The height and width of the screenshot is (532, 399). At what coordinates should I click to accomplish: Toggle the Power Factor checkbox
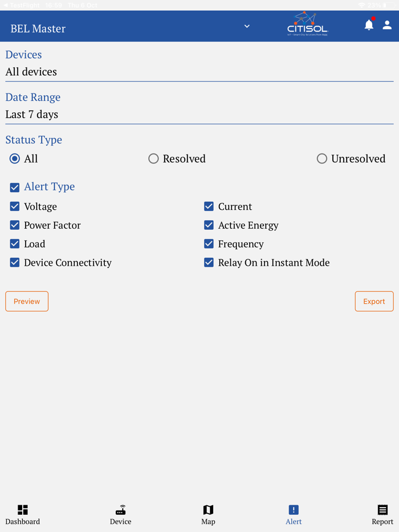point(15,225)
